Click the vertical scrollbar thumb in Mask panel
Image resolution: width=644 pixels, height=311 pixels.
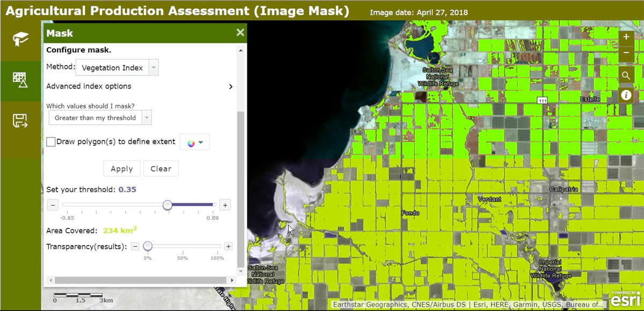click(x=240, y=189)
